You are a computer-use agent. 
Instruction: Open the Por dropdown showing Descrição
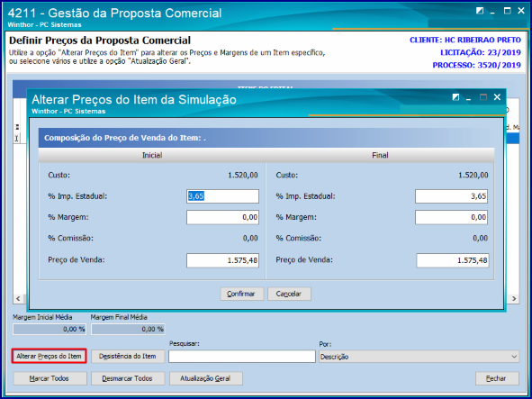(x=419, y=357)
